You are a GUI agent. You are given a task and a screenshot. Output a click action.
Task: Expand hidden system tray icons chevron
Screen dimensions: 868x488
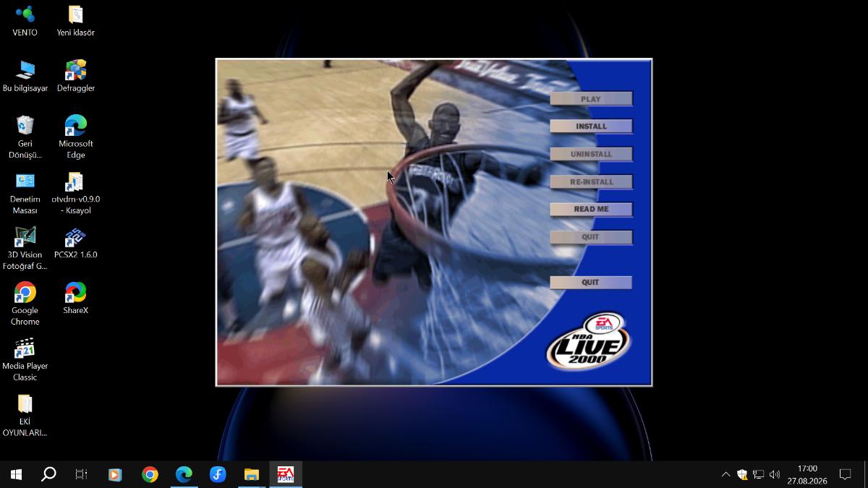tap(726, 474)
